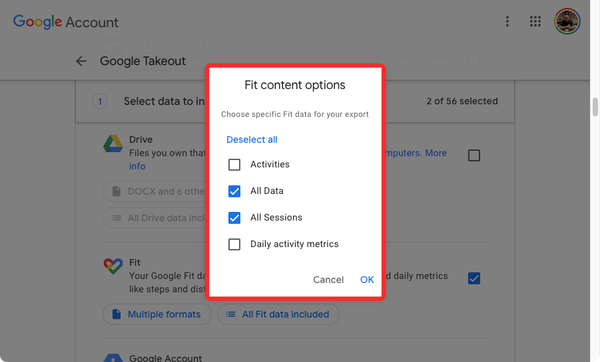Open the three-dot more options menu
600x362 pixels.
507,21
